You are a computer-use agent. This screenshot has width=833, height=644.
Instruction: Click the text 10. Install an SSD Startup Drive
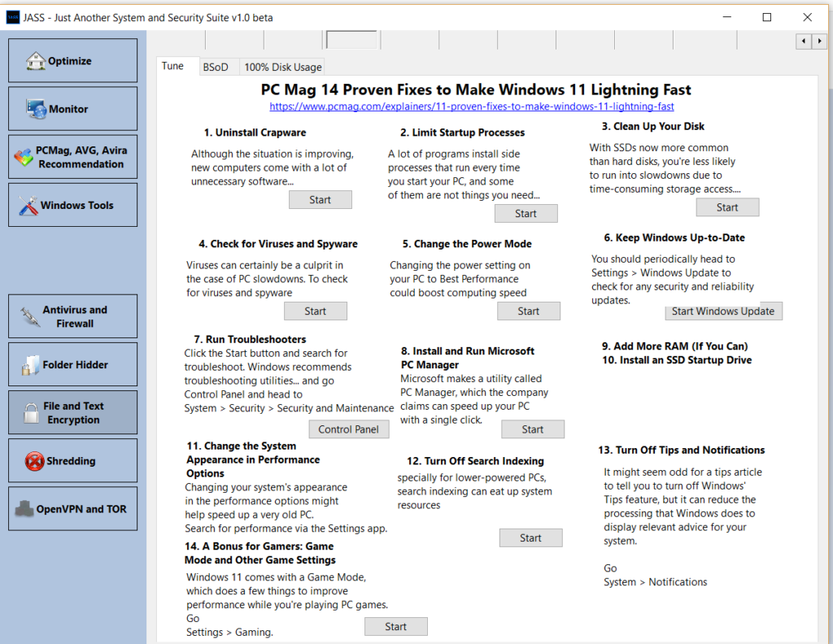(x=677, y=360)
